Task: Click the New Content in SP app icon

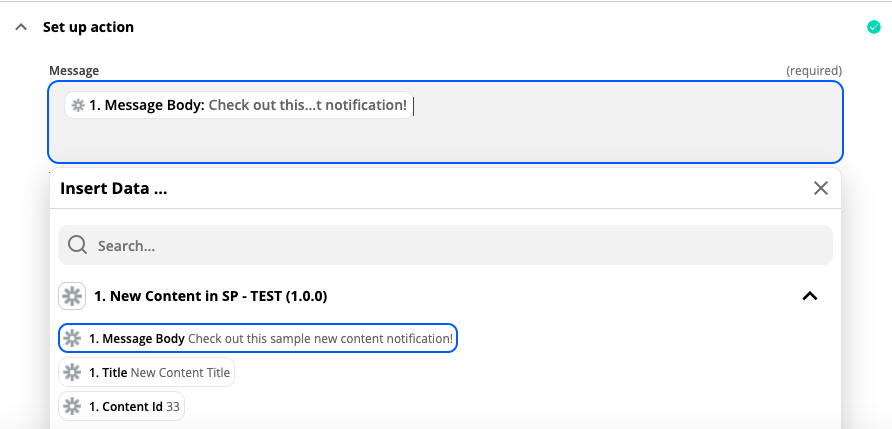Action: [x=72, y=296]
